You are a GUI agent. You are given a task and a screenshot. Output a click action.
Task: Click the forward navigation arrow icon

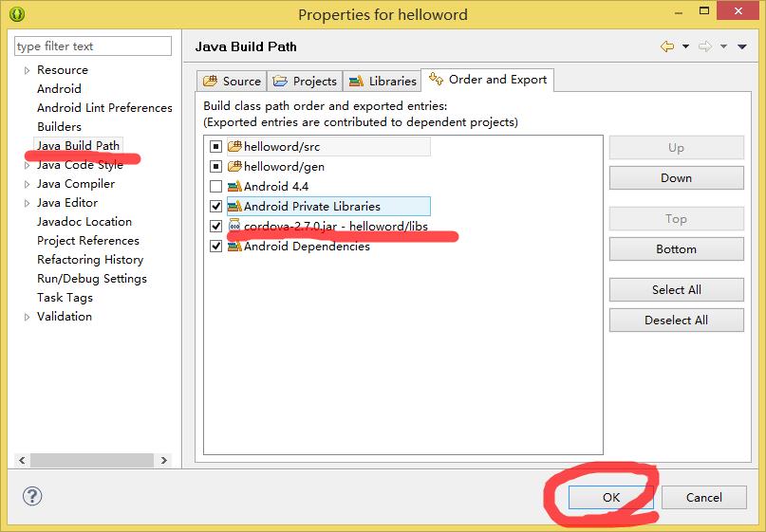point(705,46)
